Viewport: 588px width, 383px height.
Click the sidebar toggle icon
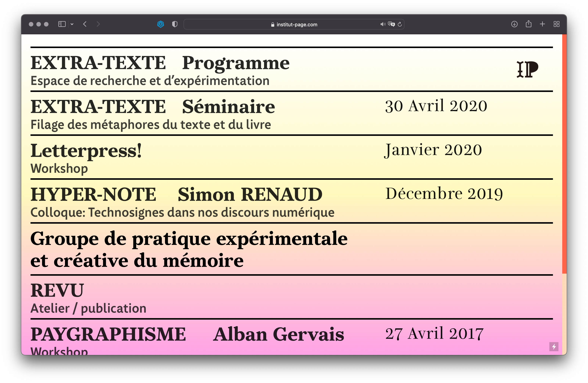pos(62,24)
